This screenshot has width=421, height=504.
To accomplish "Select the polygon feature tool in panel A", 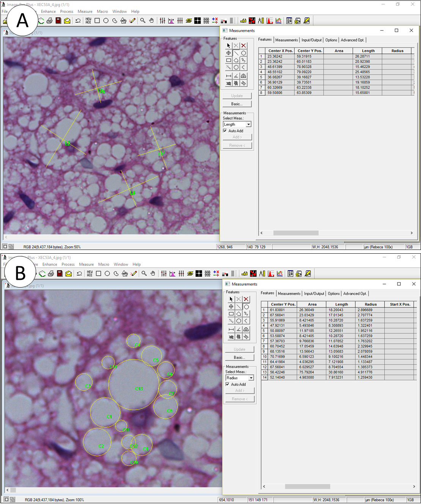I will point(236,60).
